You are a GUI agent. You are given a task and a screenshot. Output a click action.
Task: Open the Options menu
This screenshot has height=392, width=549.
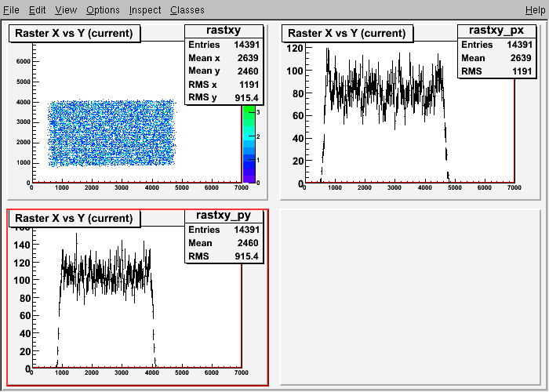103,9
